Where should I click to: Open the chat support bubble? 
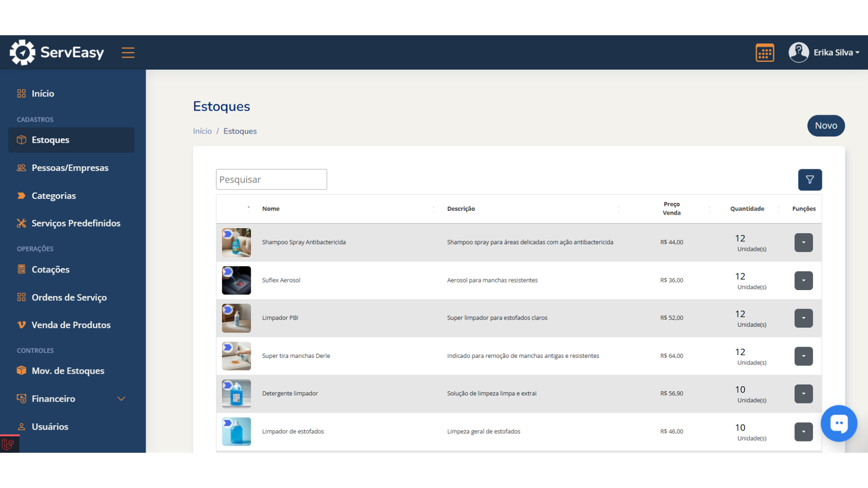point(838,423)
